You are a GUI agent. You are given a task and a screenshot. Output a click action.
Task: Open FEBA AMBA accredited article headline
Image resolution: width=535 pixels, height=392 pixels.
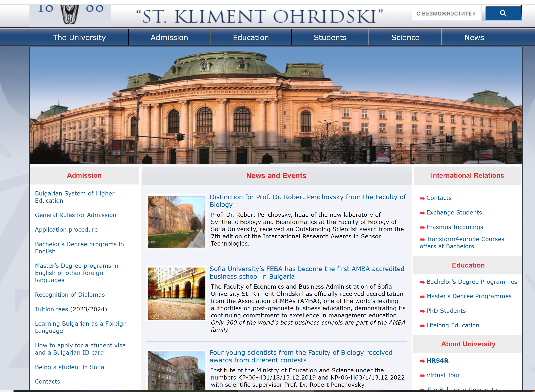click(x=307, y=273)
